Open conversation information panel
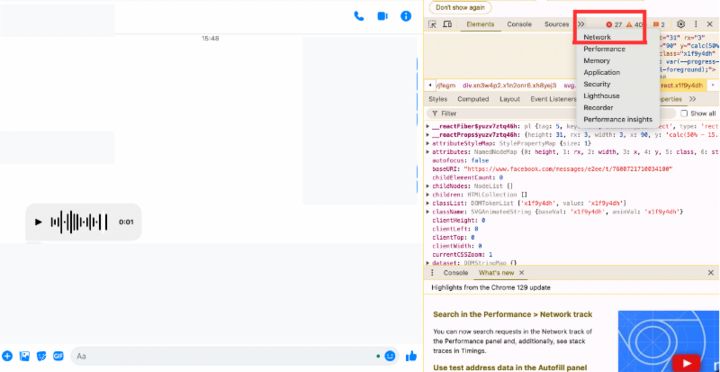Screen dimensions: 720x372 tap(406, 16)
